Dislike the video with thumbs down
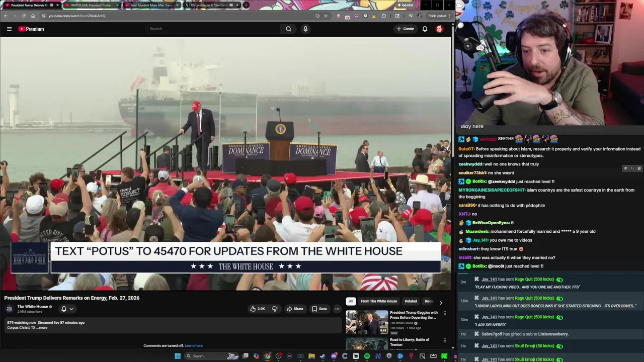The height and width of the screenshot is (362, 644). coord(275,309)
